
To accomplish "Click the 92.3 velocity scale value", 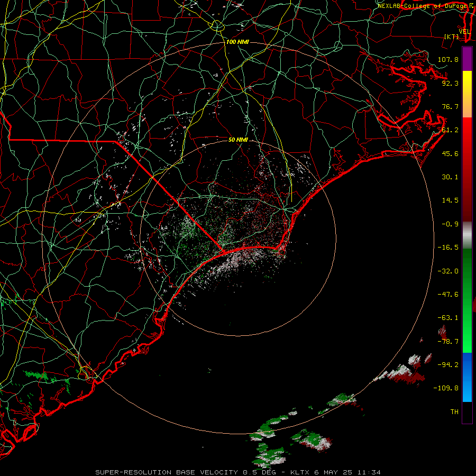I will pyautogui.click(x=450, y=83).
